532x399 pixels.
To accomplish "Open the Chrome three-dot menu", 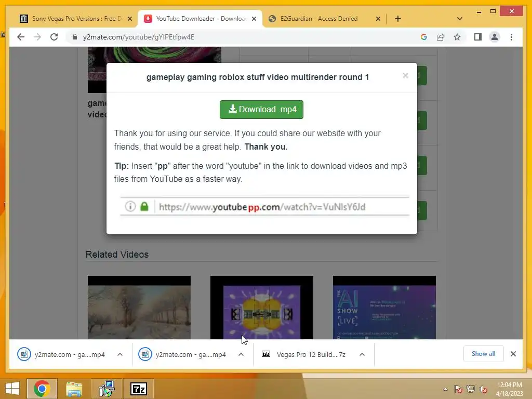I will pyautogui.click(x=511, y=37).
